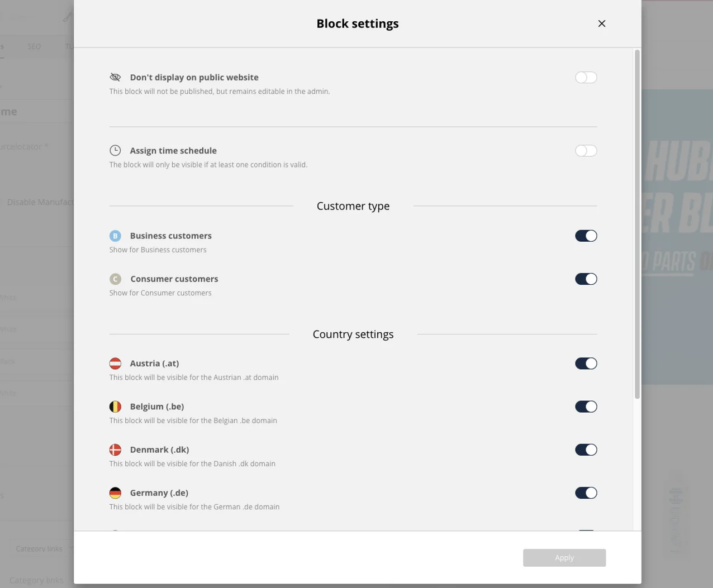The width and height of the screenshot is (713, 588).
Task: Disable Denmark (.dk) country toggle
Action: point(586,450)
